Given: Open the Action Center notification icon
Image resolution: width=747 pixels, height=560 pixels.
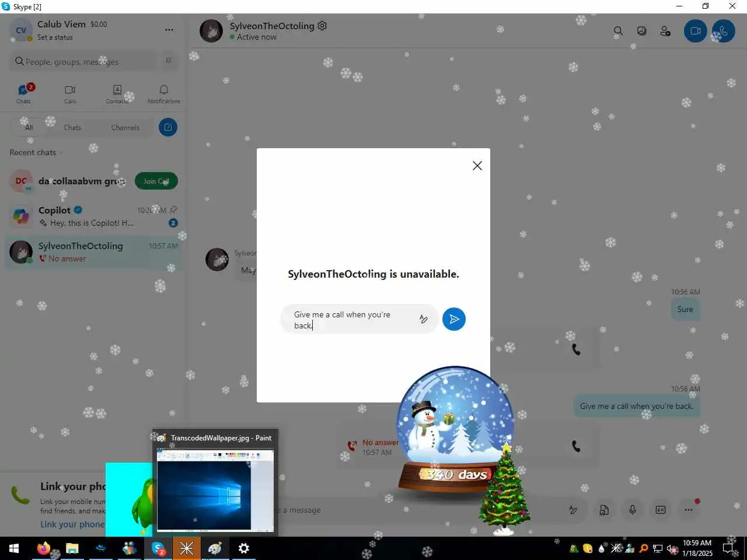Looking at the screenshot, I should pos(728,548).
